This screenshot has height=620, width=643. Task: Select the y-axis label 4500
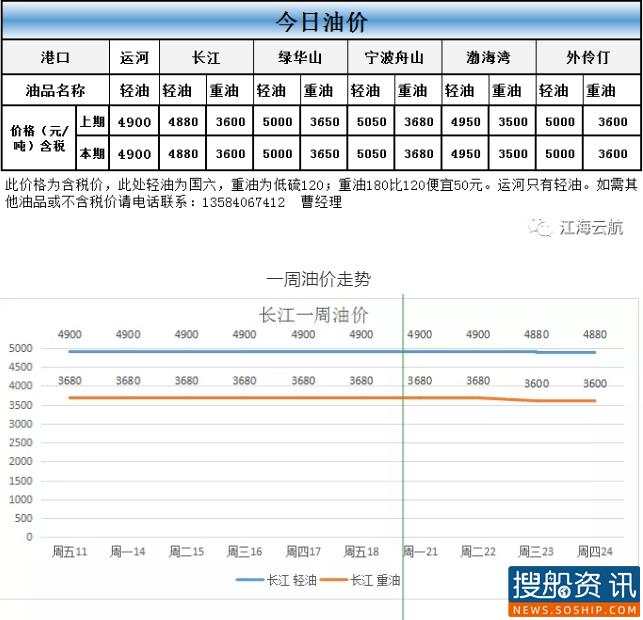21,367
